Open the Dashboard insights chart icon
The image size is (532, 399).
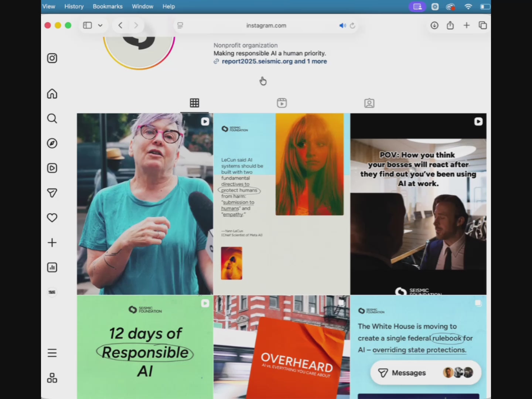[52, 267]
